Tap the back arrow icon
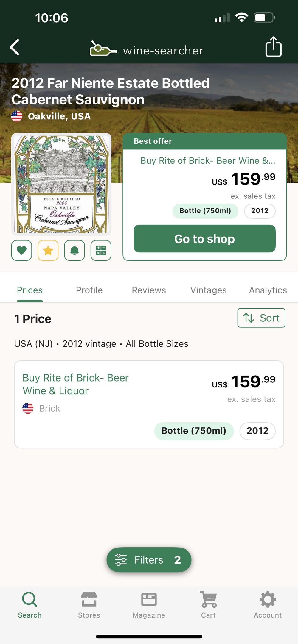Image resolution: width=298 pixels, height=644 pixels. point(14,47)
